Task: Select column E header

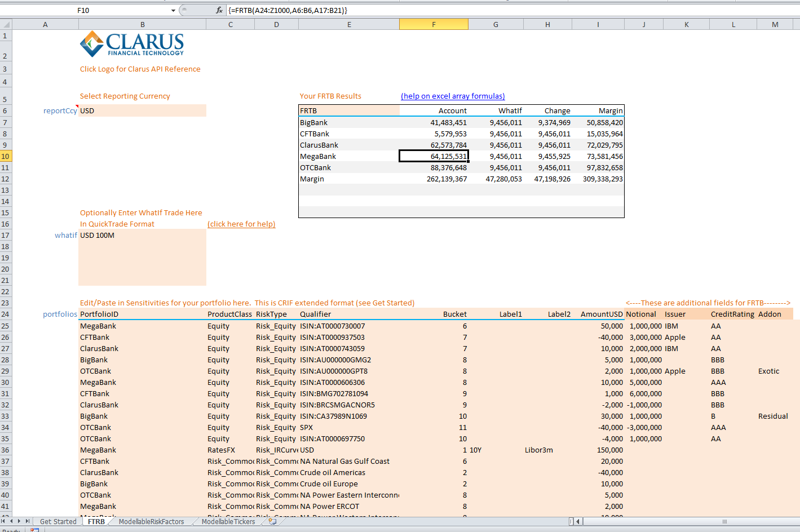Action: point(349,24)
